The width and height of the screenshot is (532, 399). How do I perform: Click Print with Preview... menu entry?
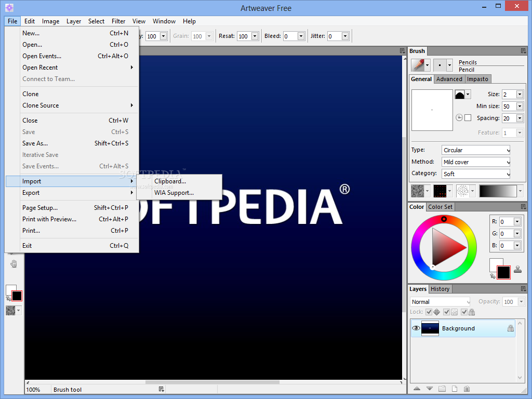pos(72,219)
